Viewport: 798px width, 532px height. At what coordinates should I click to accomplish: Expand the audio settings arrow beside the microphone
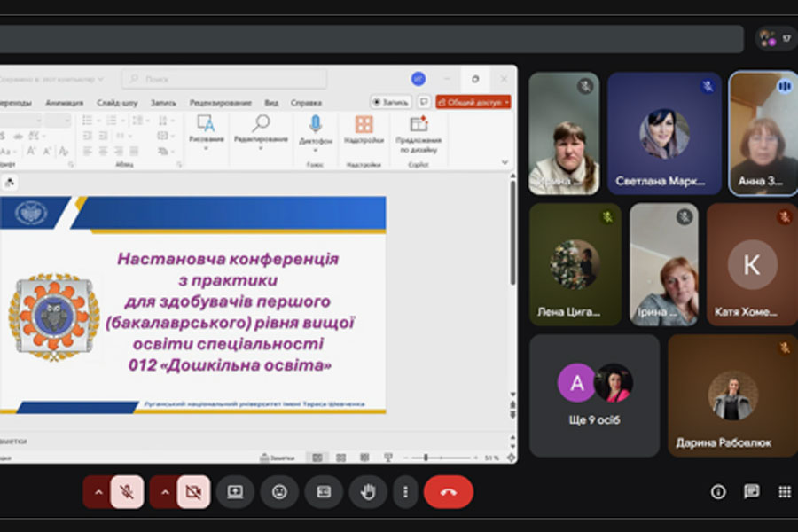pyautogui.click(x=98, y=492)
